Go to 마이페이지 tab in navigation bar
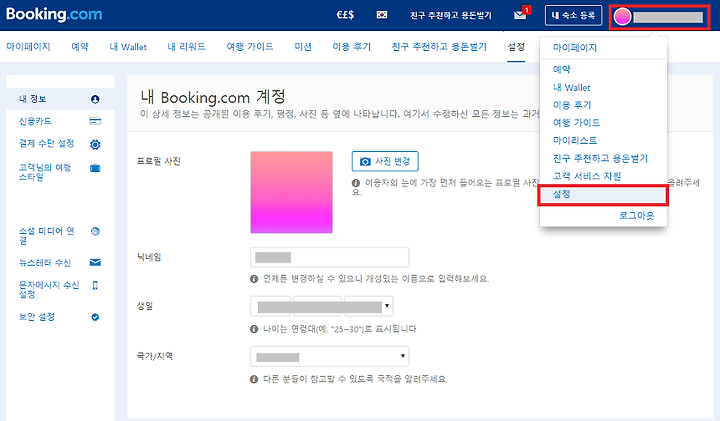720x421 pixels. tap(28, 47)
